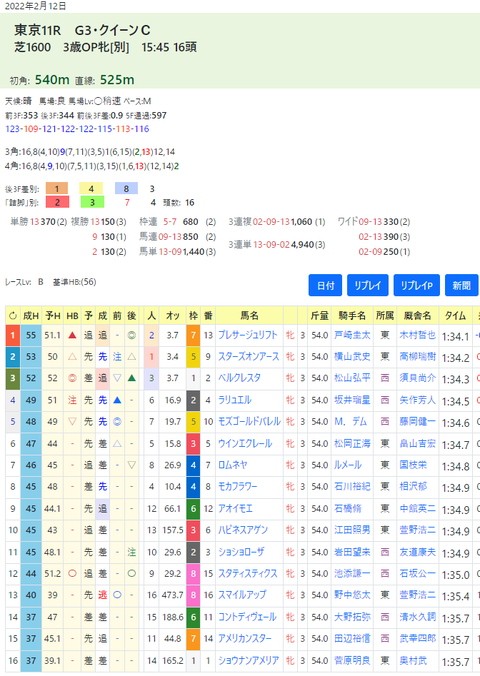
Task: Click 単勝 payout 13 370
Action: pos(39,222)
